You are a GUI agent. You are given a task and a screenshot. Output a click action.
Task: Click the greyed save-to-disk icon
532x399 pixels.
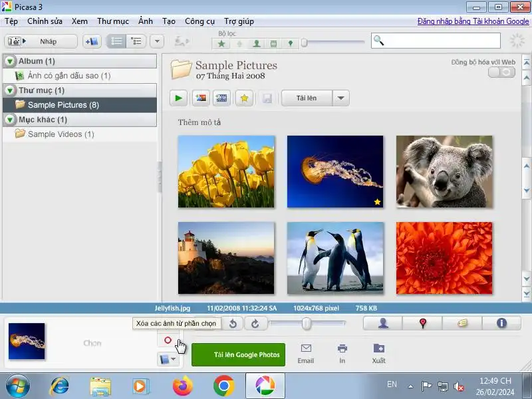[267, 98]
